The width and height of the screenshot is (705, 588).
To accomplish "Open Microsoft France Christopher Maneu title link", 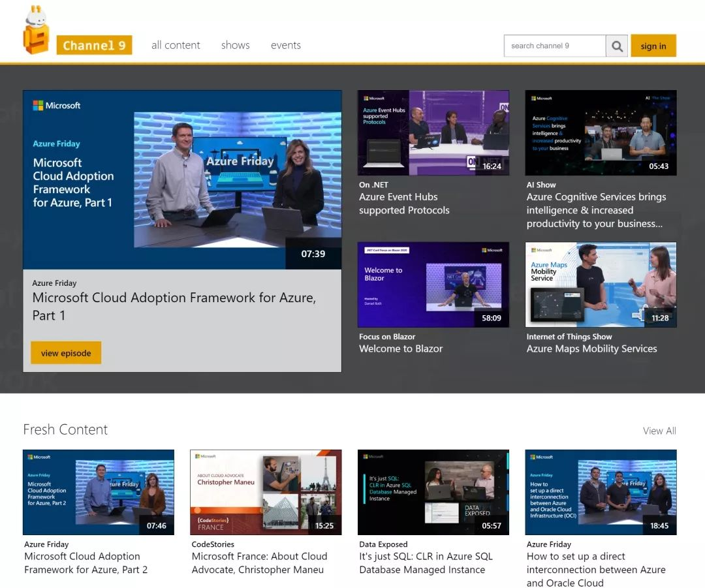I will click(259, 563).
